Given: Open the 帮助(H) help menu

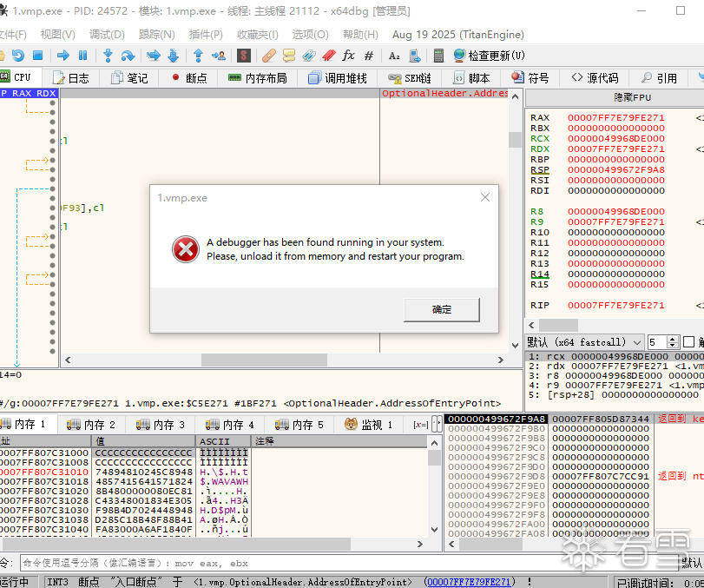Looking at the screenshot, I should click(x=360, y=35).
